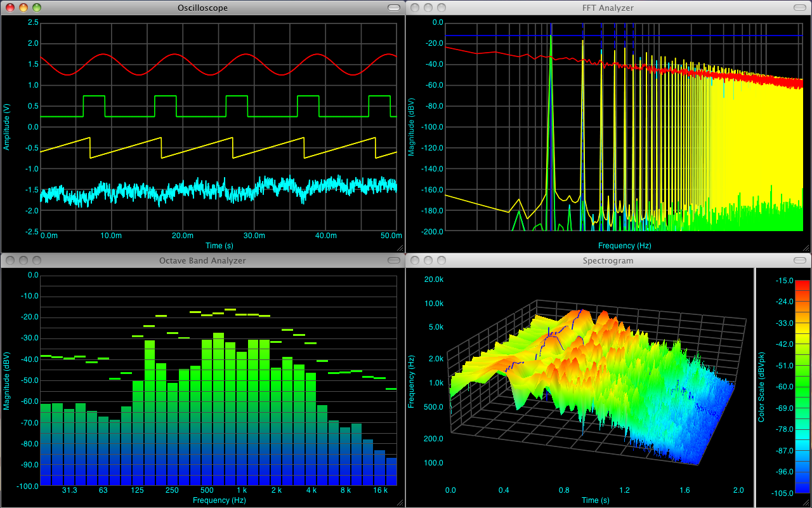
Task: Click the FFT Analyzer window resize grip
Action: [x=806, y=248]
